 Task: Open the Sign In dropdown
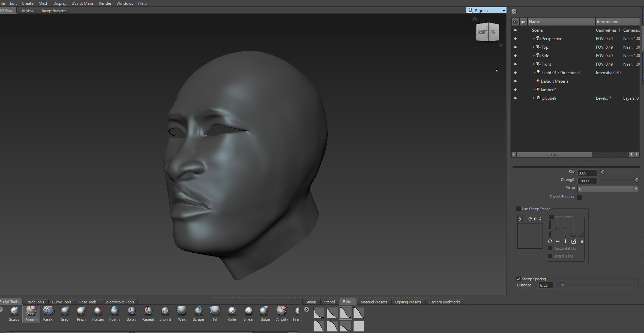pos(503,10)
